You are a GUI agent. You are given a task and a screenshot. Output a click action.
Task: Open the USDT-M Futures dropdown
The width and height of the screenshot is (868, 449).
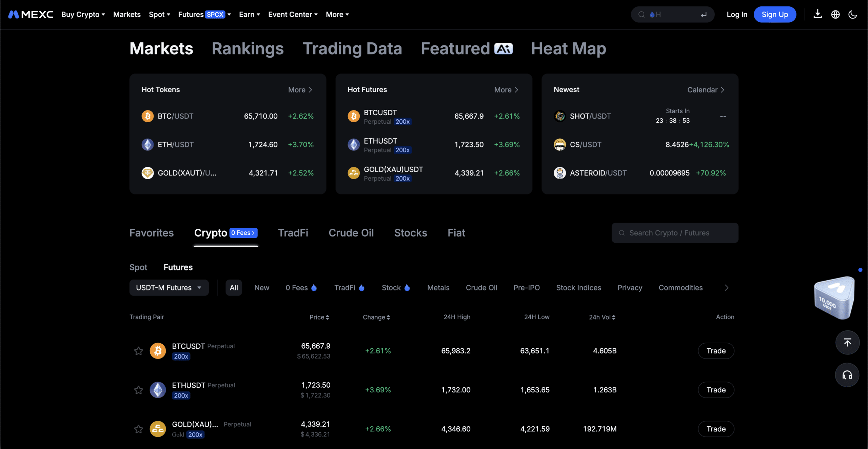pos(169,288)
